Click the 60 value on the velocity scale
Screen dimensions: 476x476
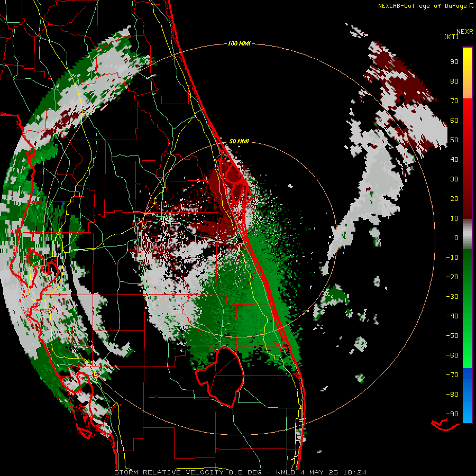(x=454, y=120)
